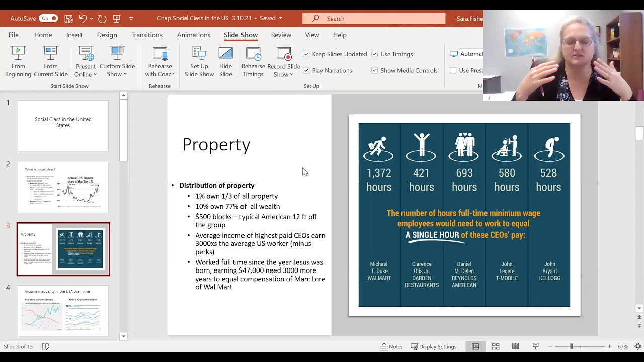Go to previous slide arrow in editor
Screen dimensions: 644x362
click(x=639, y=318)
